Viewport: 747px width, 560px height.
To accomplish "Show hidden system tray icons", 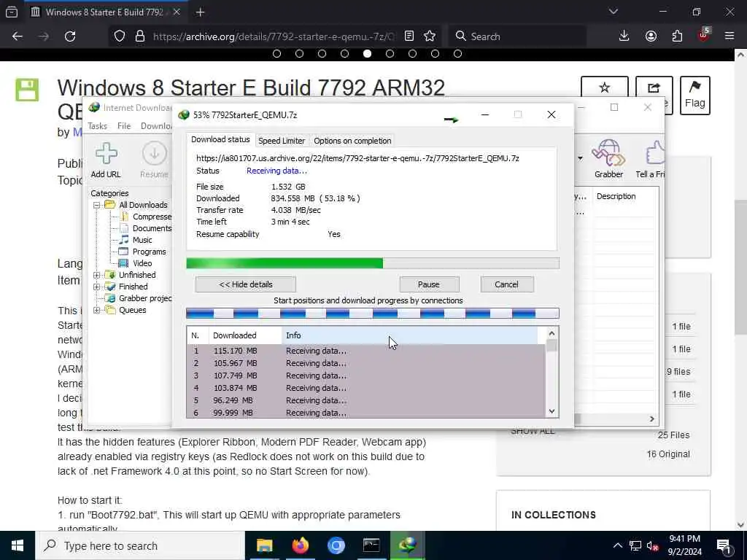I will pyautogui.click(x=617, y=545).
